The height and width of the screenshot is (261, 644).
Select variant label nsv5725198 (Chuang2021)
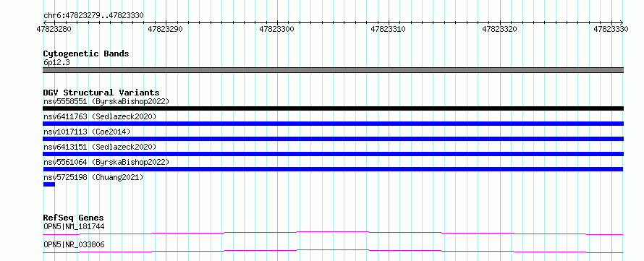(93, 177)
